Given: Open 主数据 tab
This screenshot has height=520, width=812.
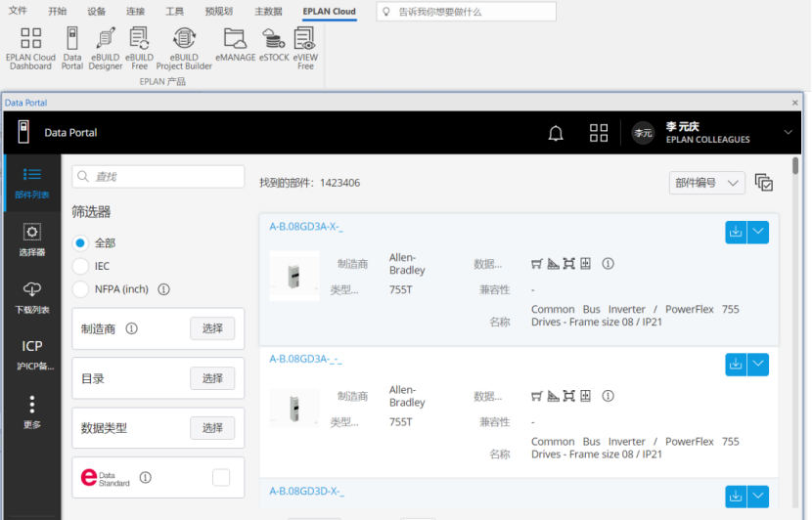Looking at the screenshot, I should pos(268,11).
